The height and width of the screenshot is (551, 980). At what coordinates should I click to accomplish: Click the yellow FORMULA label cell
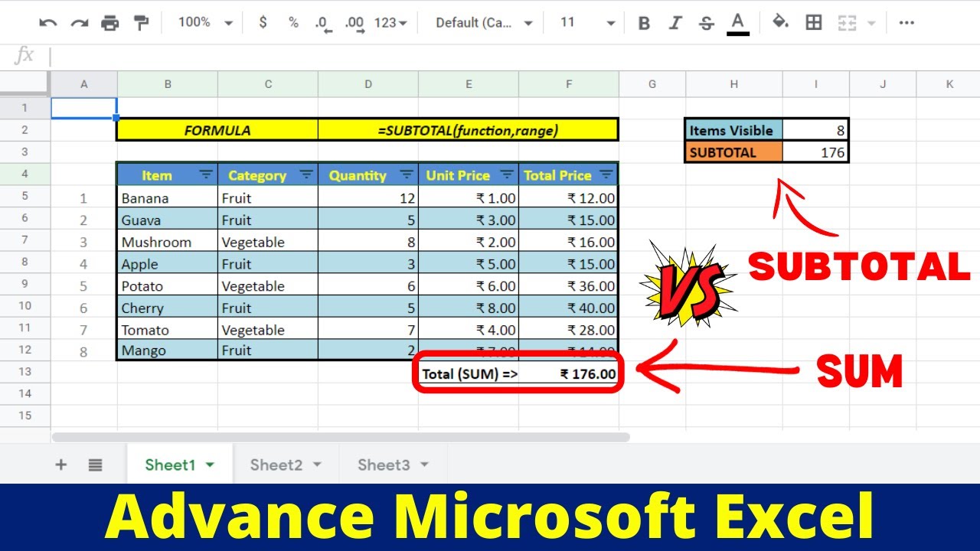tap(217, 130)
